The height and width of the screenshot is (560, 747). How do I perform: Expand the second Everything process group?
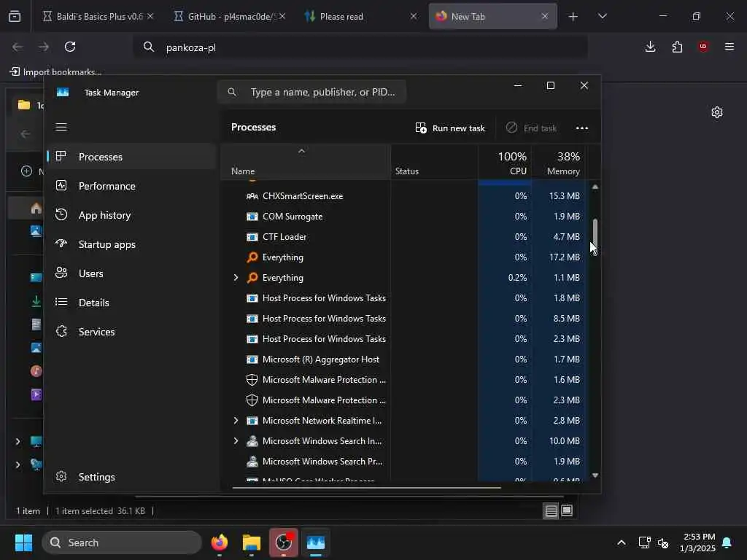[x=236, y=278]
